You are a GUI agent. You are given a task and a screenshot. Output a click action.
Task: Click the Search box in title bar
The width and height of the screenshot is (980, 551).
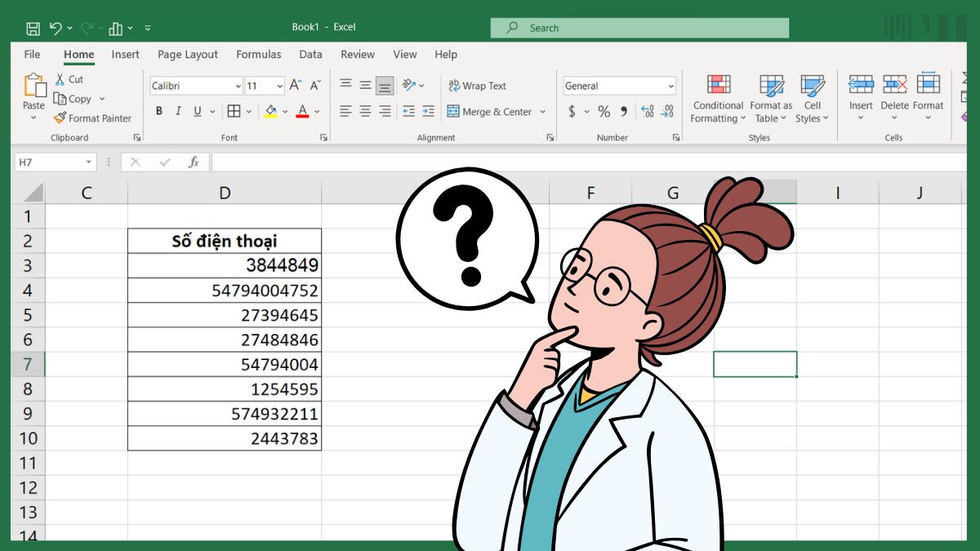(639, 28)
